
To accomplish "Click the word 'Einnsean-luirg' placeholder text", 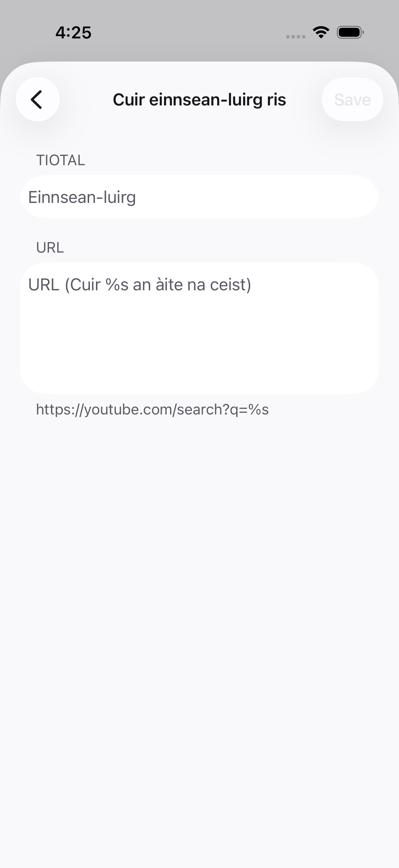I will pyautogui.click(x=82, y=197).
